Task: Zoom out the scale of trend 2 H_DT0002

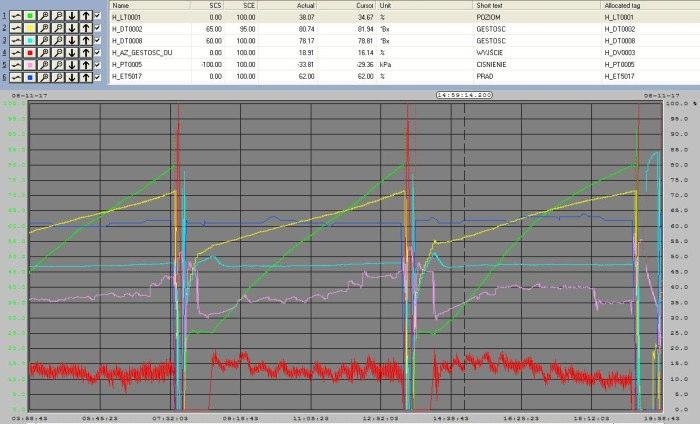Action: [58, 28]
